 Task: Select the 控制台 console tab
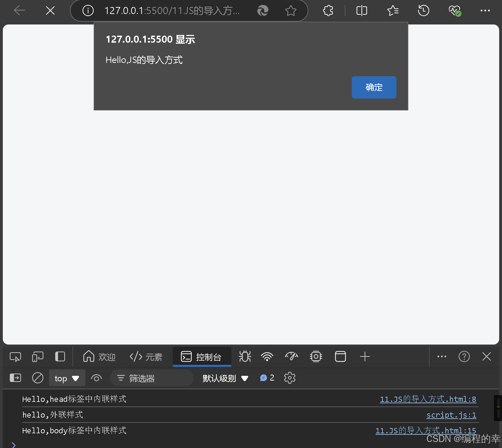[202, 357]
